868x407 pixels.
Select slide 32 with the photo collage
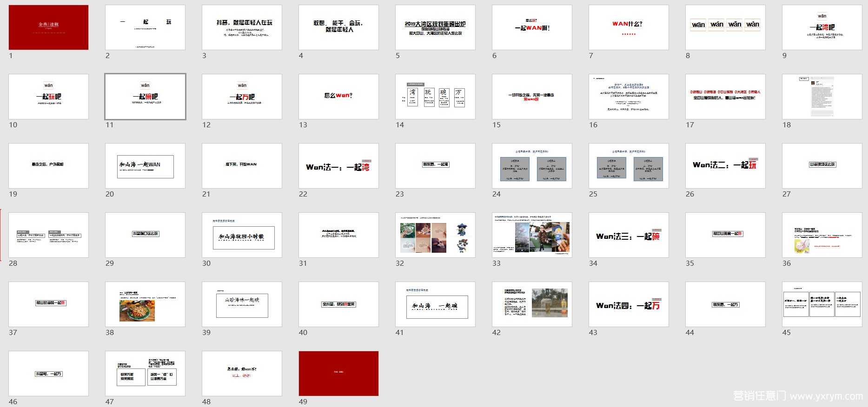435,235
